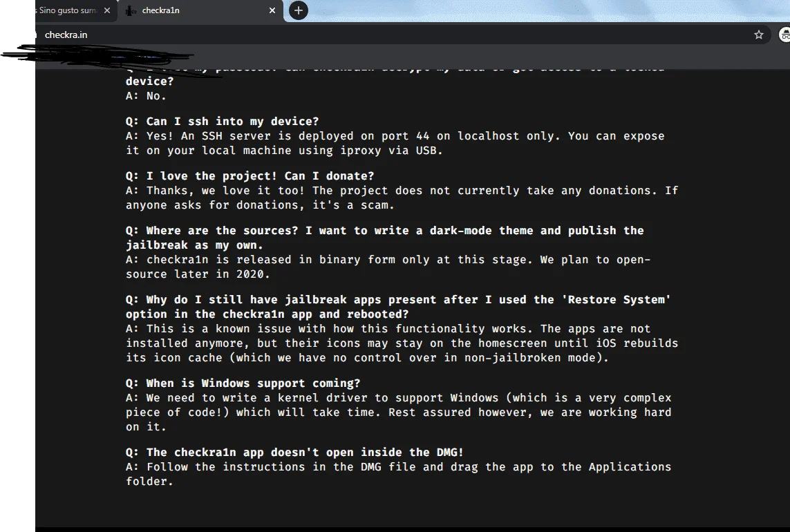The height and width of the screenshot is (532, 790).
Task: Click answer line 'folder.'
Action: [x=149, y=482]
